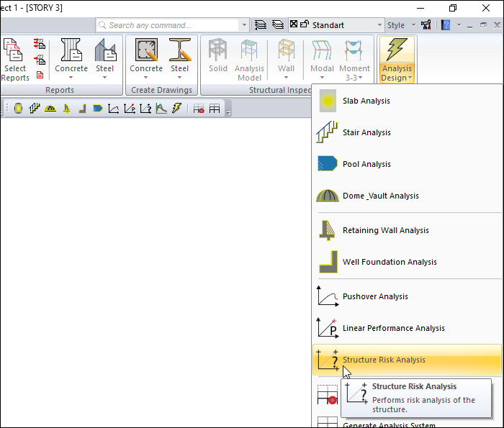Select Stair Analysis menu entry

[x=366, y=132]
